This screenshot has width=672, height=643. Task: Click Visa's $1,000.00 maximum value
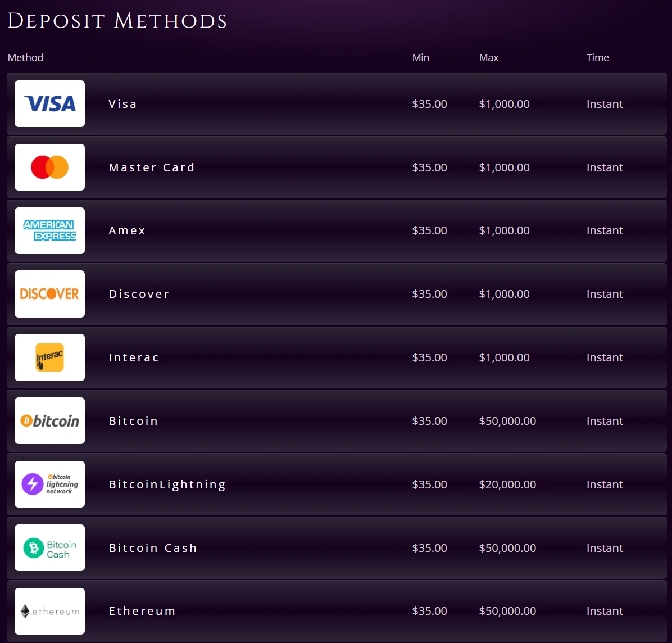click(x=504, y=104)
